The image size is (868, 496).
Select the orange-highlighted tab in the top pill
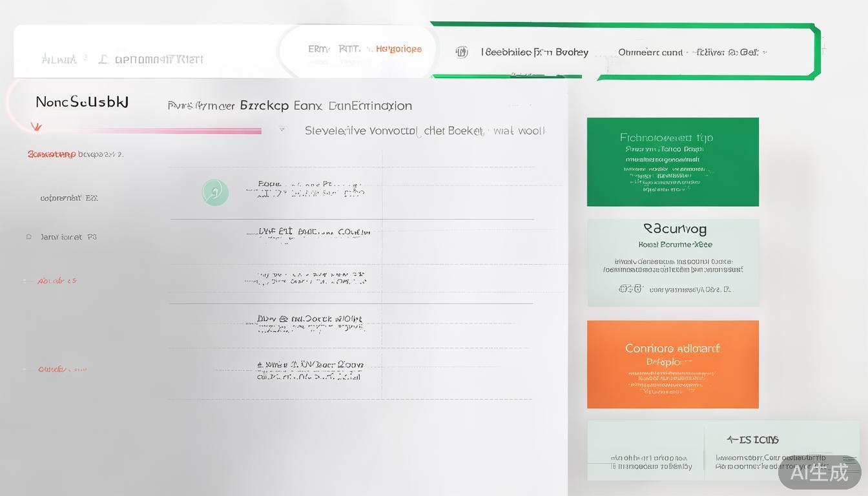(398, 49)
